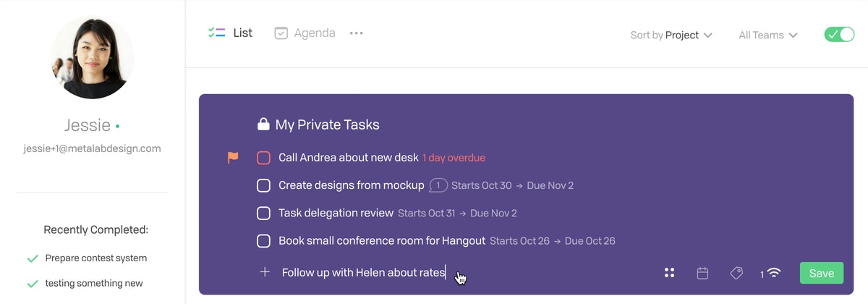Click the lock icon beside My Private Tasks

[x=263, y=124]
